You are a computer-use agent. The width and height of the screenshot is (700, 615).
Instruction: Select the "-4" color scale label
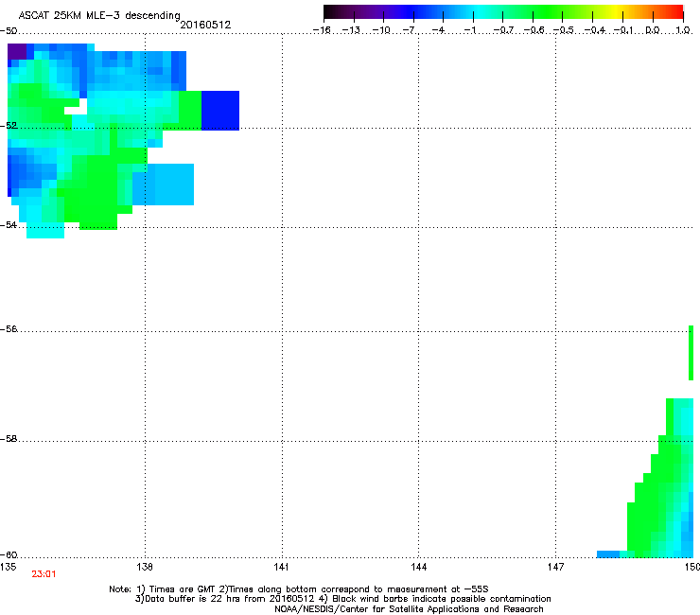tap(438, 30)
